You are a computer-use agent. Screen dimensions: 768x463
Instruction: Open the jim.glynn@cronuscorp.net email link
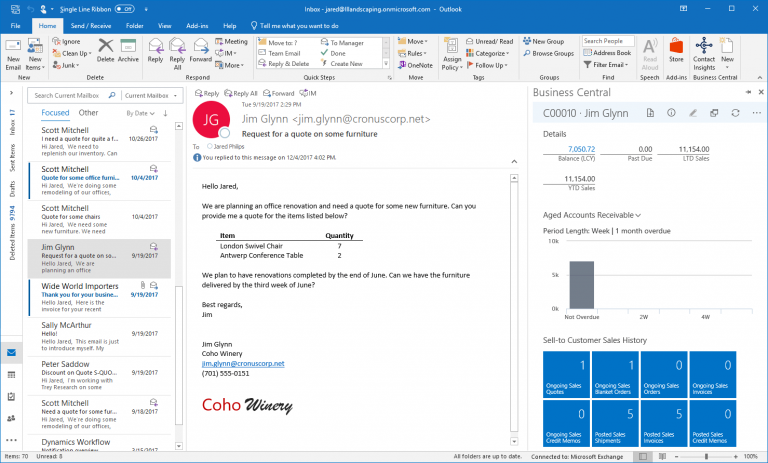243,364
